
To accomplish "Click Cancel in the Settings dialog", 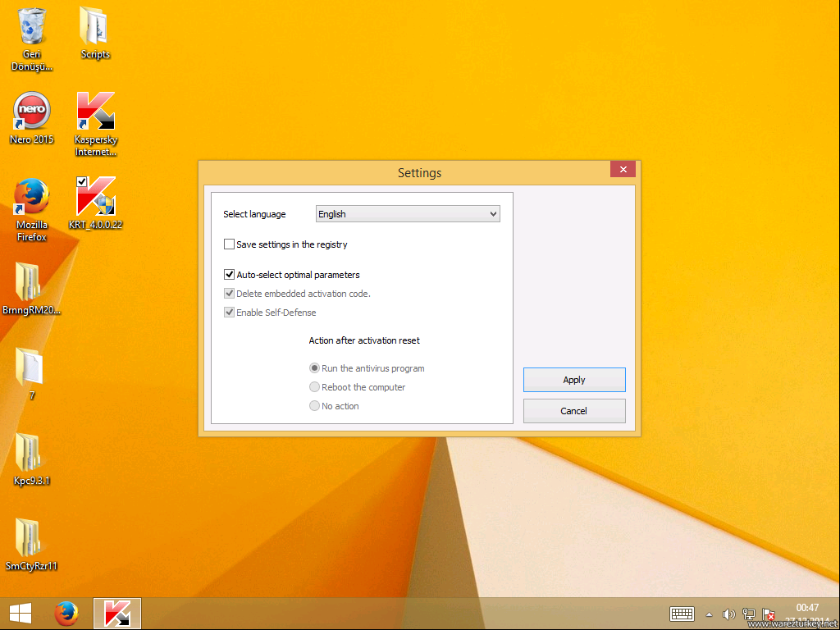I will pos(574,411).
